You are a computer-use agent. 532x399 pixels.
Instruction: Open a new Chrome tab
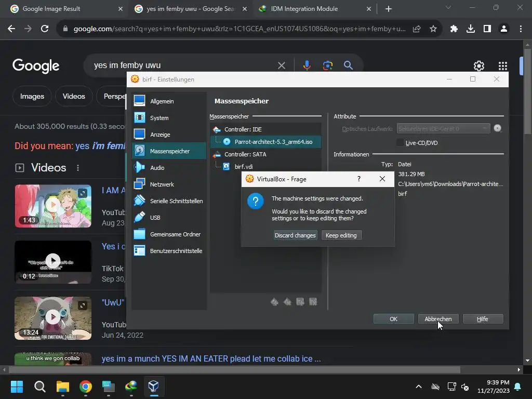389,9
